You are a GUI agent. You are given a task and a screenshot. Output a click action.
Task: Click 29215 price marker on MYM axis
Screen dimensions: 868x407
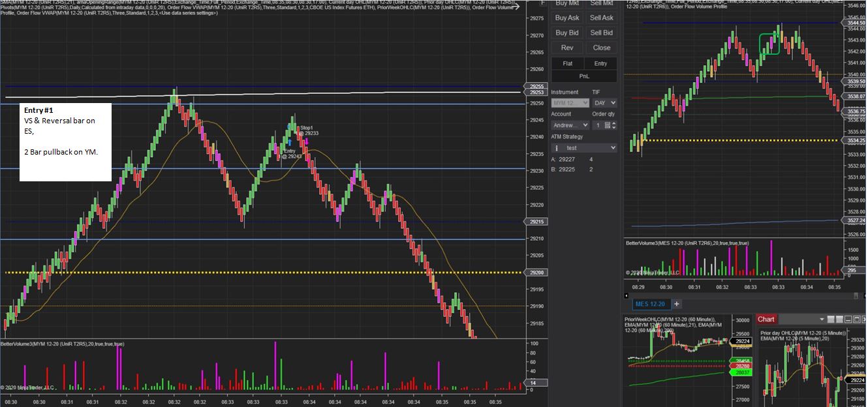pyautogui.click(x=536, y=222)
